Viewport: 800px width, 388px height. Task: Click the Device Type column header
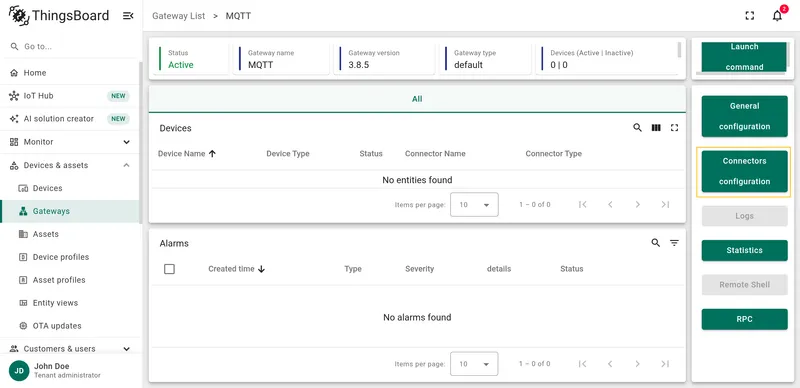pyautogui.click(x=288, y=154)
